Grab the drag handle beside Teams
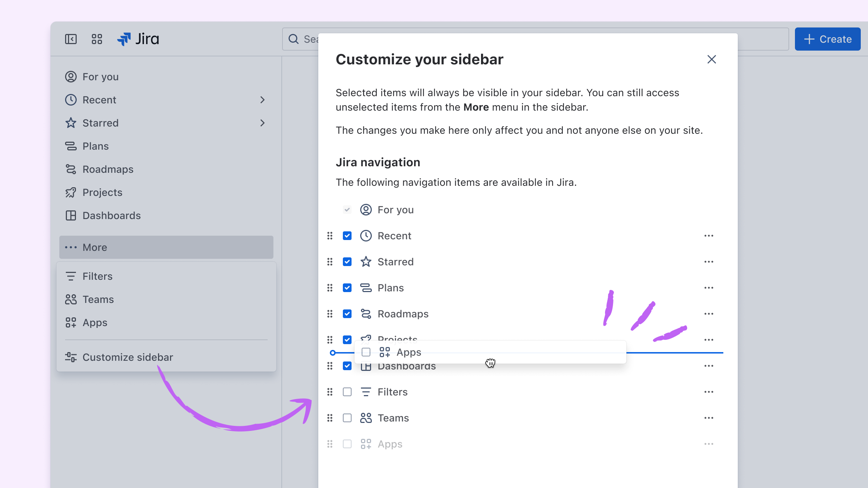 330,418
